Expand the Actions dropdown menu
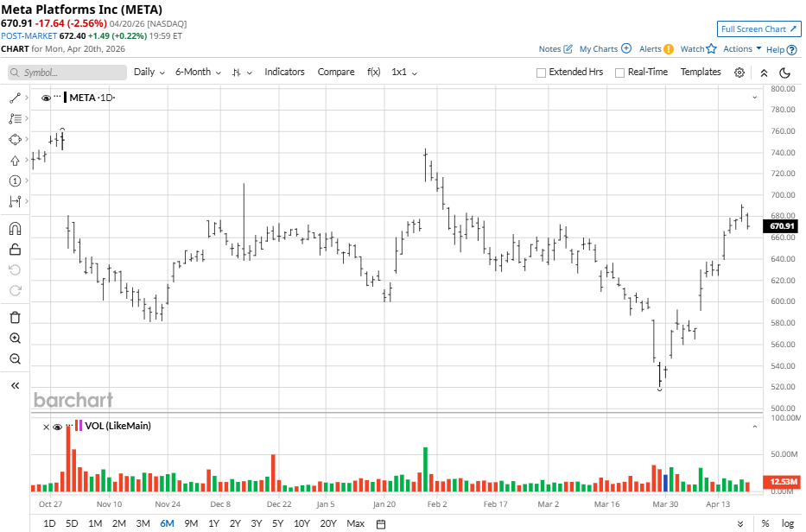 (x=742, y=48)
